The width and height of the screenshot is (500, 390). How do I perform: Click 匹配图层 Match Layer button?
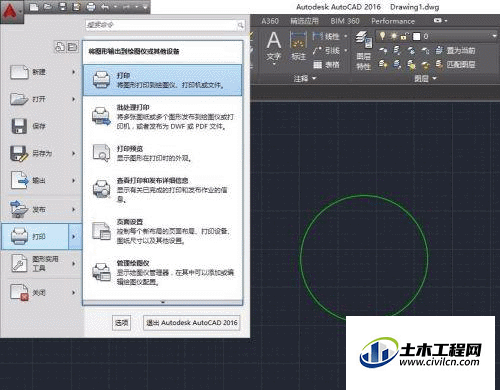[x=455, y=64]
